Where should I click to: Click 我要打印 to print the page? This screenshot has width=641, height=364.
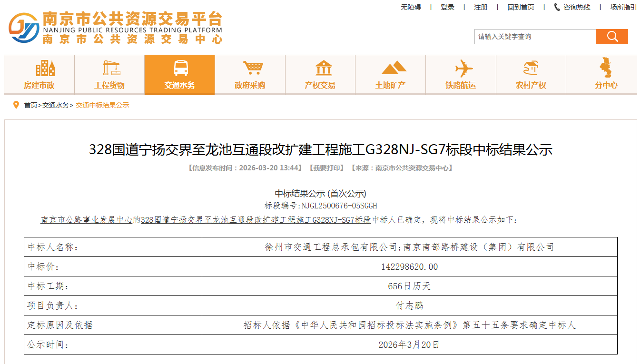tap(326, 168)
